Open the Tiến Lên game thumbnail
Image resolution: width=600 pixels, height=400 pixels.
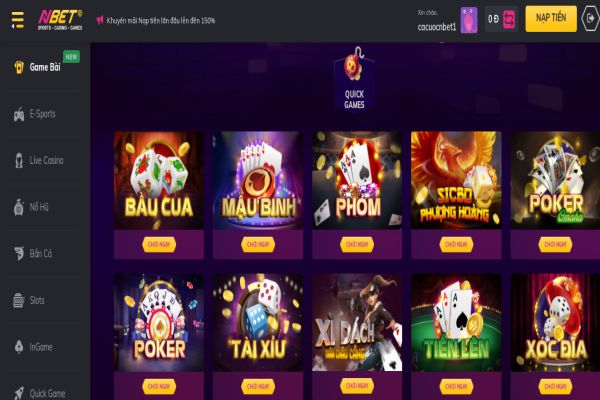456,322
